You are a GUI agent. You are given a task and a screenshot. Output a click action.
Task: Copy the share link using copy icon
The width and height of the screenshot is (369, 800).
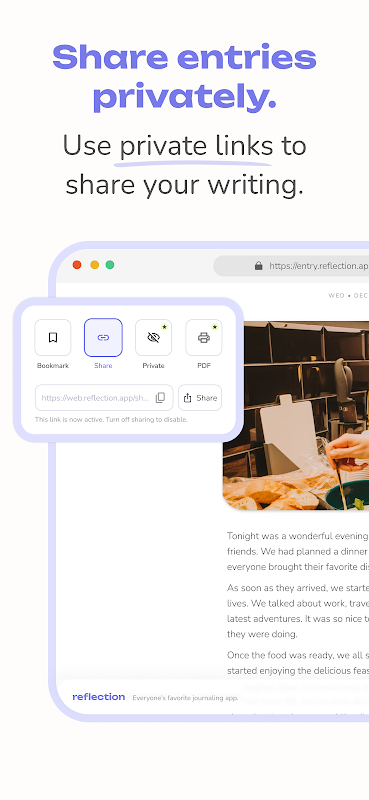[x=160, y=397]
